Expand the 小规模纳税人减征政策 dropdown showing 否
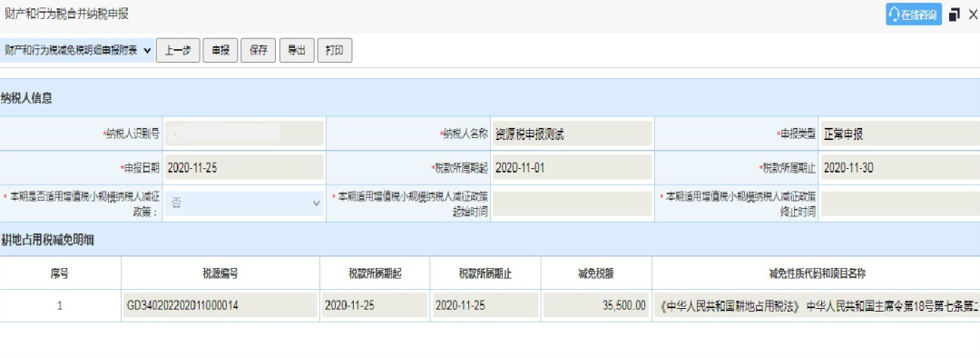980x358 pixels. [244, 204]
